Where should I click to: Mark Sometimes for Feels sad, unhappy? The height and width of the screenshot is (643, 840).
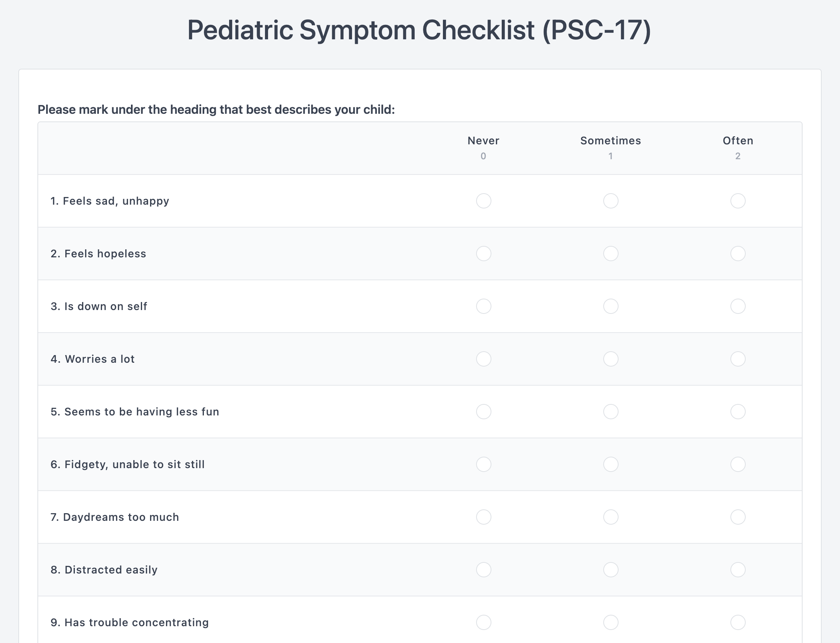point(611,201)
